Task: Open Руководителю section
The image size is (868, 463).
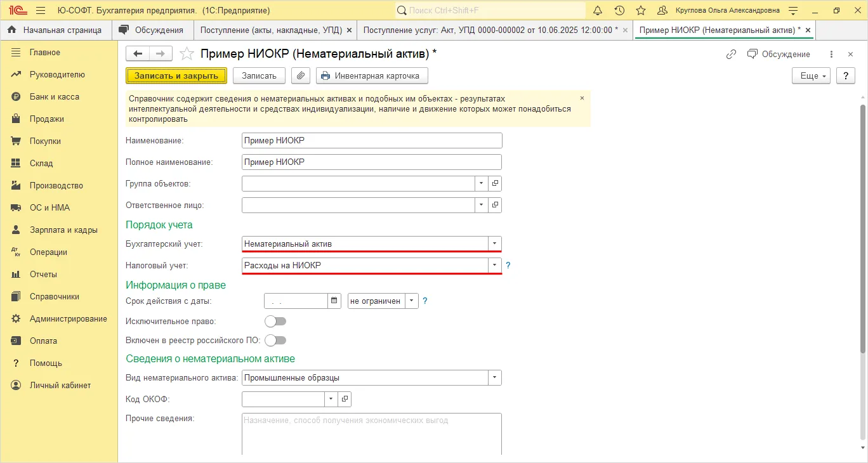Action: tap(57, 74)
